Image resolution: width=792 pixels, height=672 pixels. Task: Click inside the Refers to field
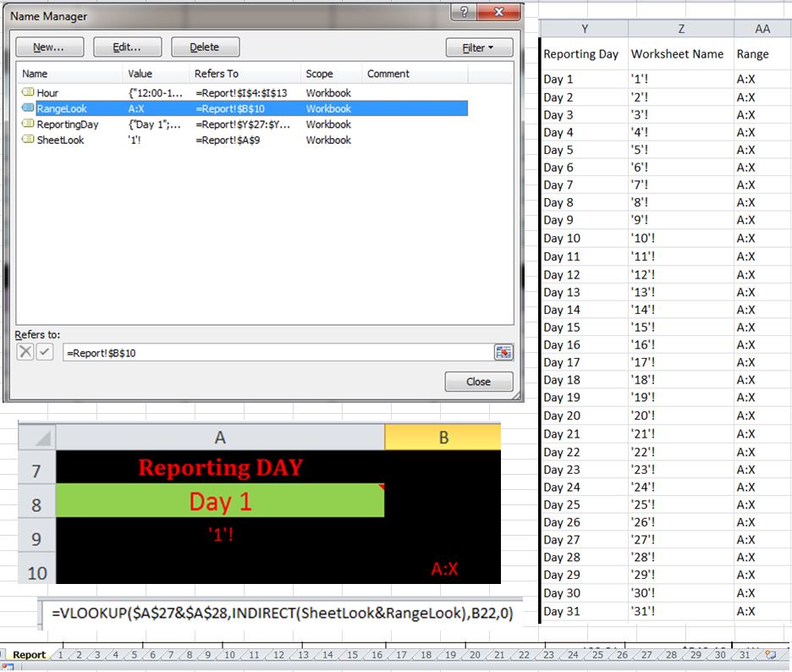pos(254,352)
